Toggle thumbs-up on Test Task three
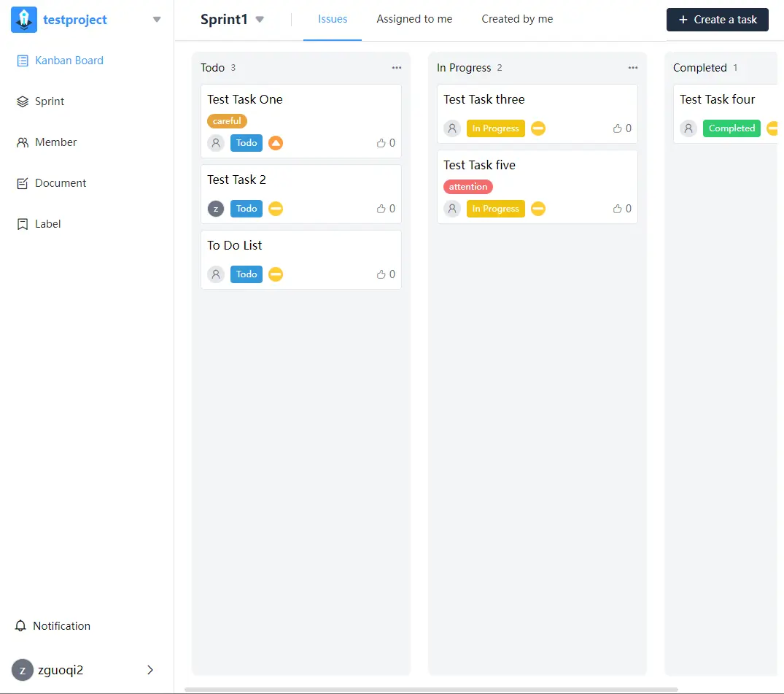 (618, 128)
